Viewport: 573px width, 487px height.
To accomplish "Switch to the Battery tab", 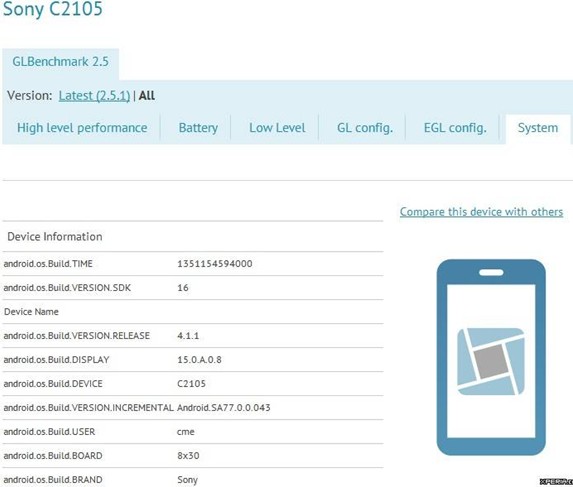I will (198, 128).
